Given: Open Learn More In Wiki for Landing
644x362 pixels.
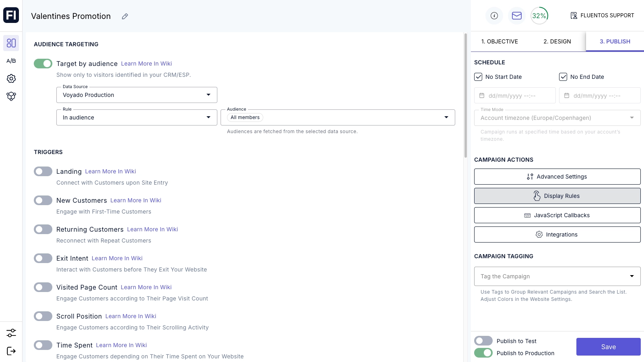Looking at the screenshot, I should tap(111, 171).
